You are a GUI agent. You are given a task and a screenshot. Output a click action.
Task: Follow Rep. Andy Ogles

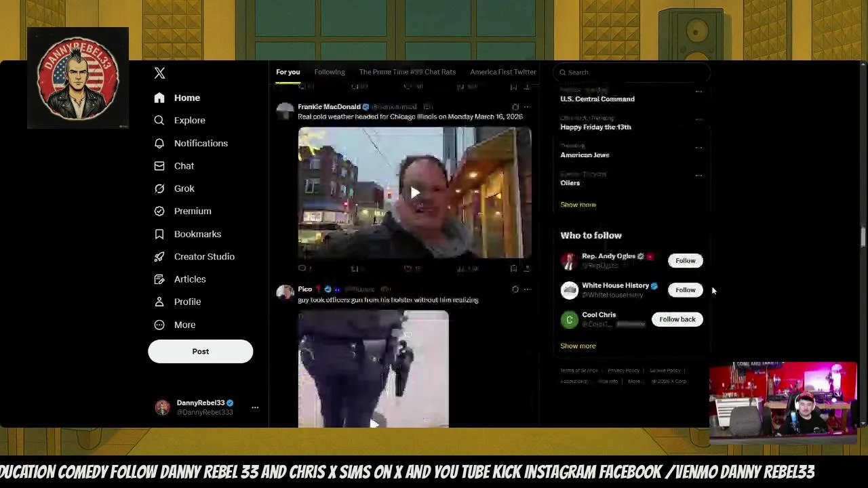click(x=685, y=260)
